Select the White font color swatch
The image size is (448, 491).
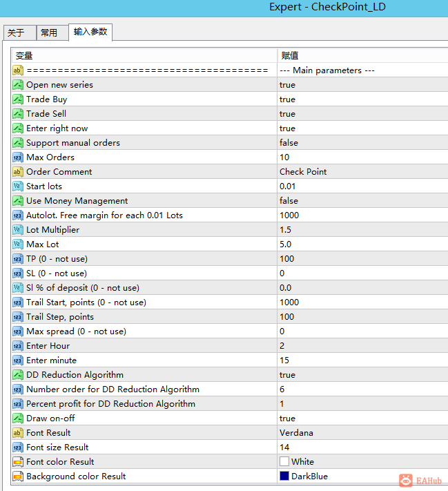[284, 461]
